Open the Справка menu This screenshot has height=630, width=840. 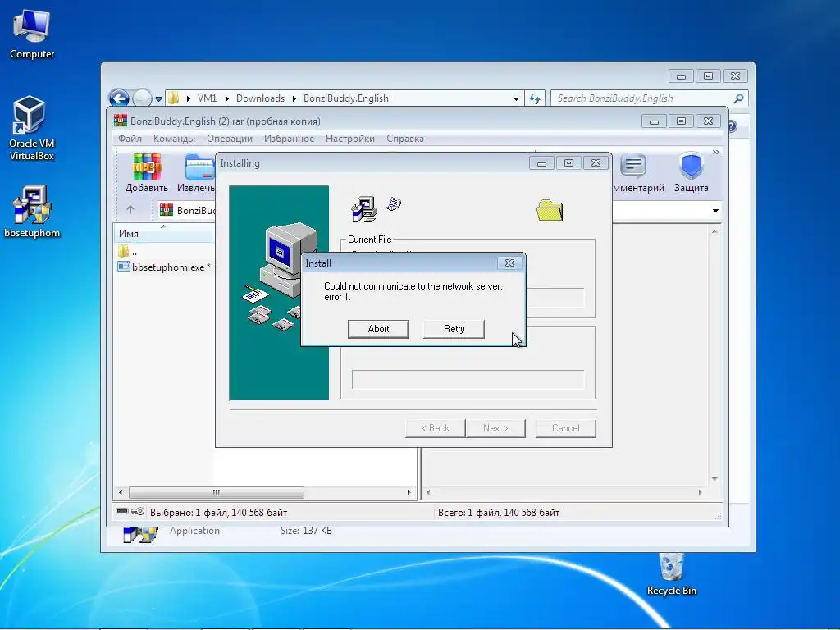(405, 138)
